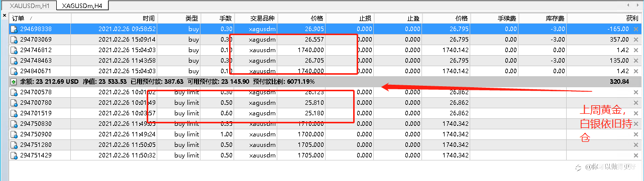Select order number 294703069

(x=35, y=40)
